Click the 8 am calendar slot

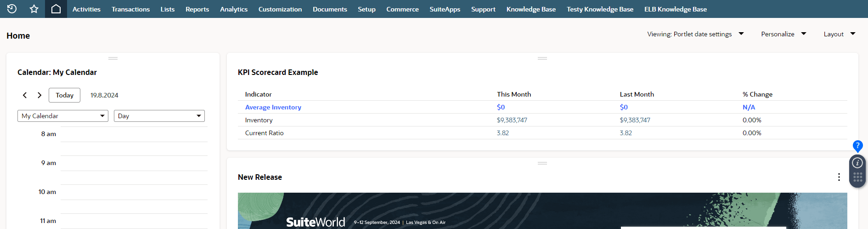pos(134,135)
